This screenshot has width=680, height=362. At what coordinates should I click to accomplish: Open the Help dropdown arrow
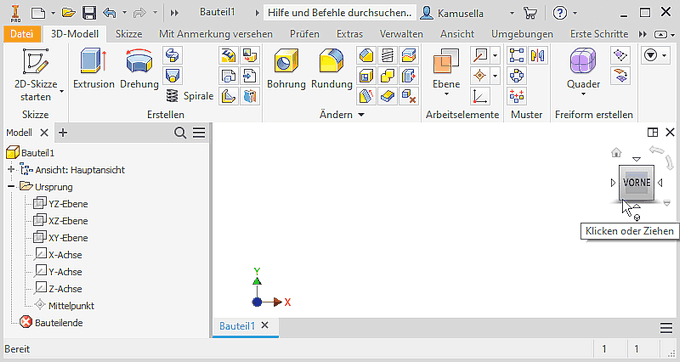(x=575, y=13)
